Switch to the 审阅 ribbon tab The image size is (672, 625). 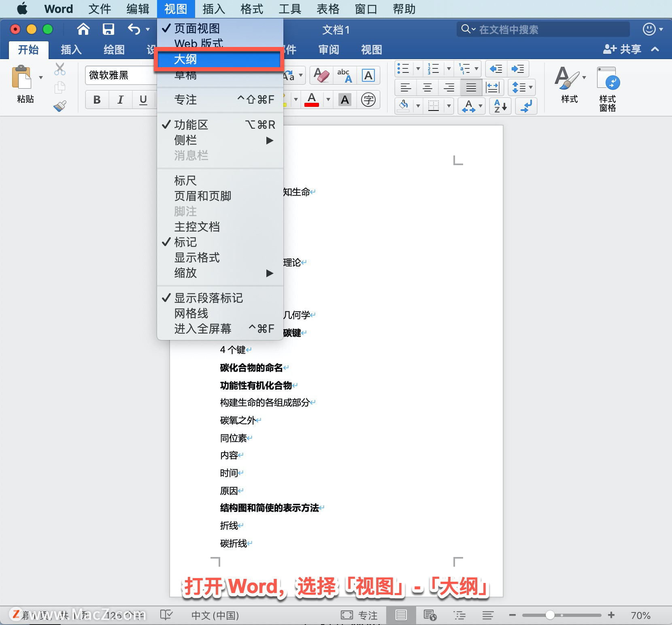[x=329, y=50]
